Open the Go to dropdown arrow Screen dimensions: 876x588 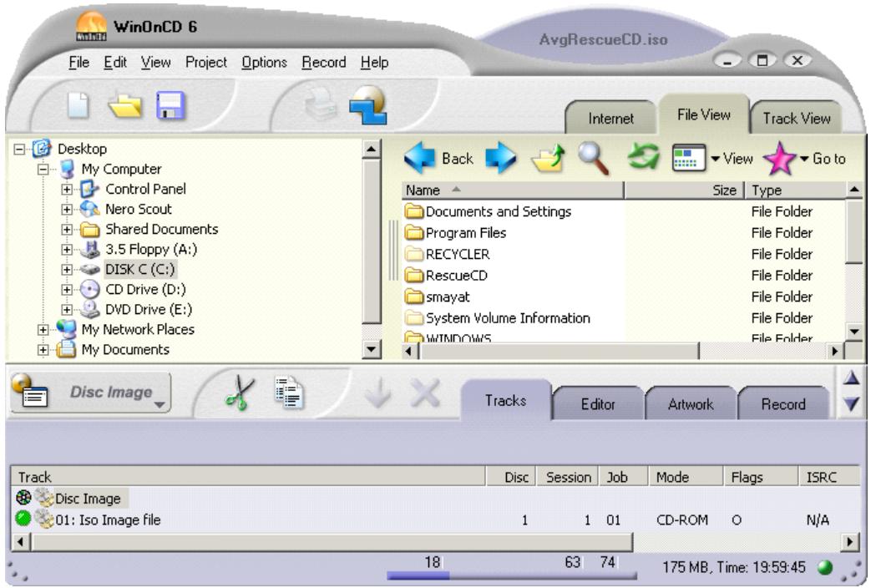pyautogui.click(x=804, y=159)
